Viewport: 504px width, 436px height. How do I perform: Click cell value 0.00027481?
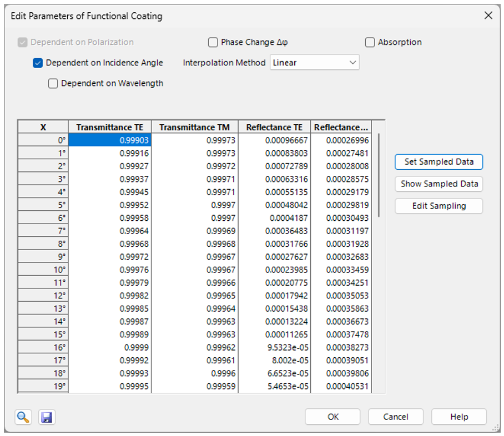pos(341,153)
